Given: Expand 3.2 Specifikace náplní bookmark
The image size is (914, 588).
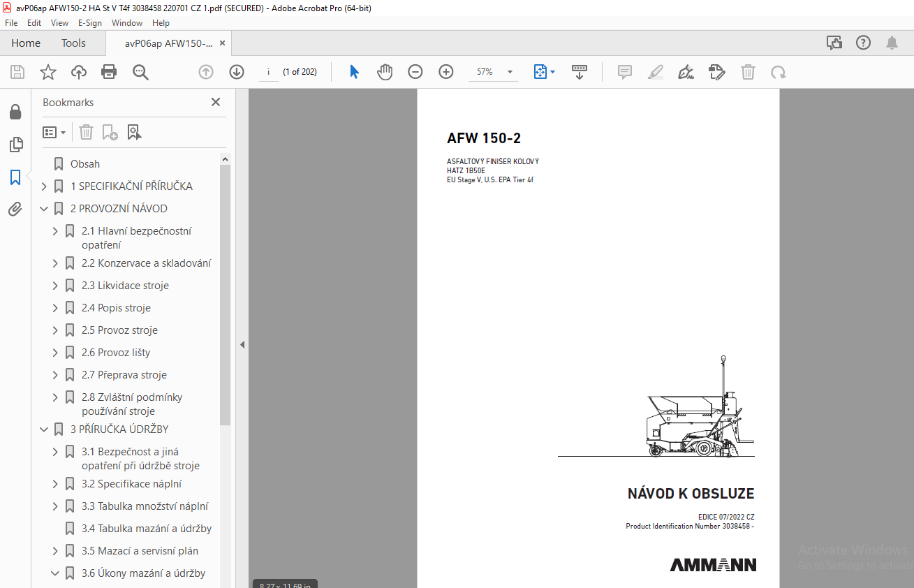Looking at the screenshot, I should point(55,484).
